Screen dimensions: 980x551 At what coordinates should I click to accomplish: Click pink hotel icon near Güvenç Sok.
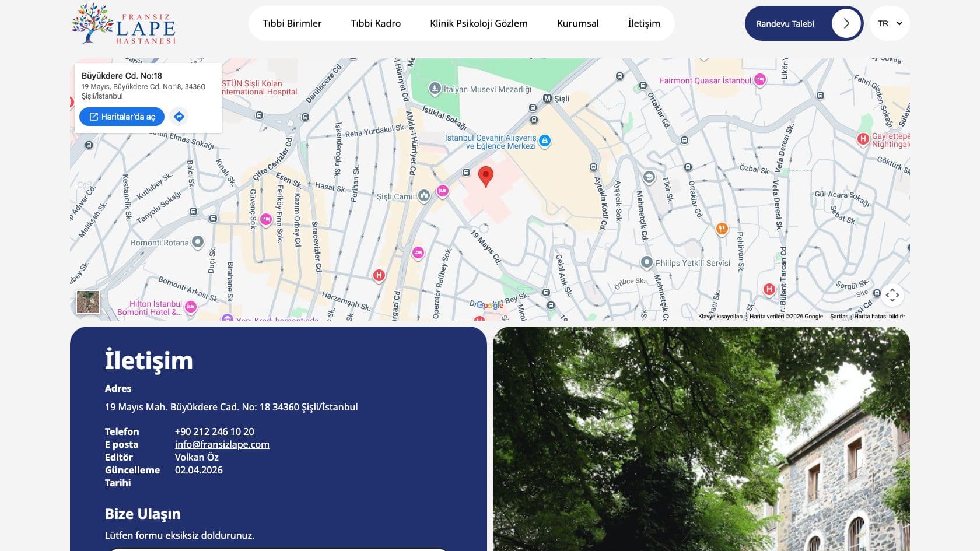[266, 220]
